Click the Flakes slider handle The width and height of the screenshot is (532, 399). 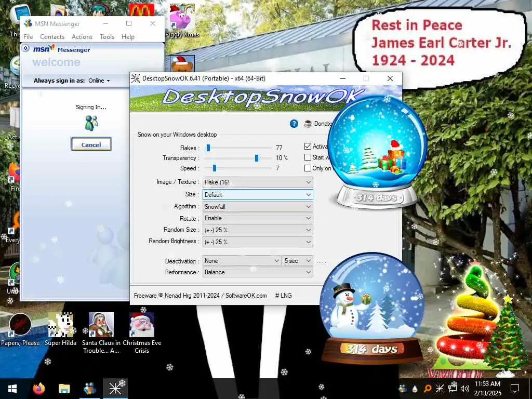click(208, 148)
